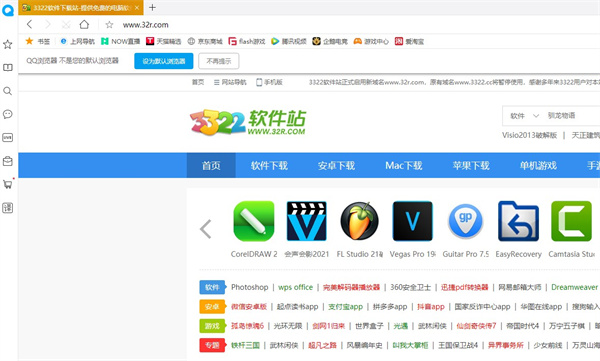Image resolution: width=600 pixels, height=361 pixels.
Task: Open chat bubble icon in sidebar
Action: [7, 114]
